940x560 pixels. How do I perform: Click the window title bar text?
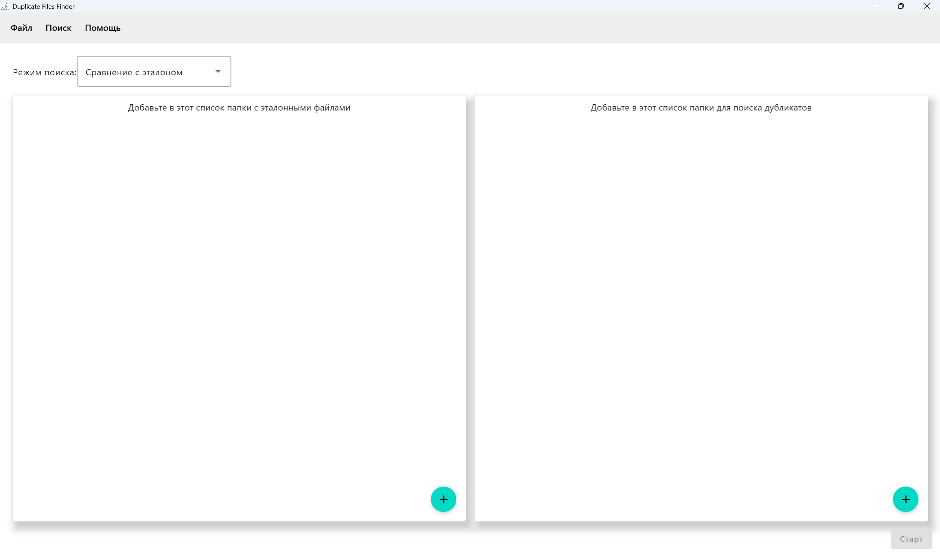(43, 6)
